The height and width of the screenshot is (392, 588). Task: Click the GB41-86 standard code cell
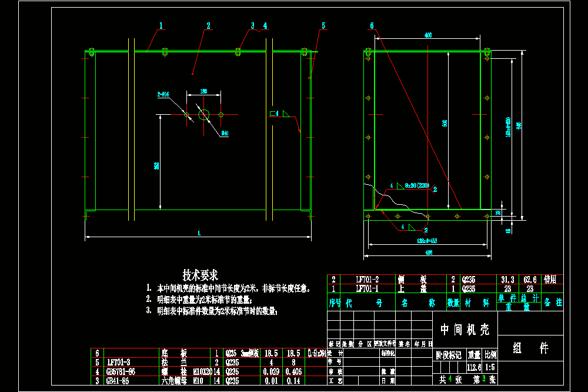pos(118,381)
